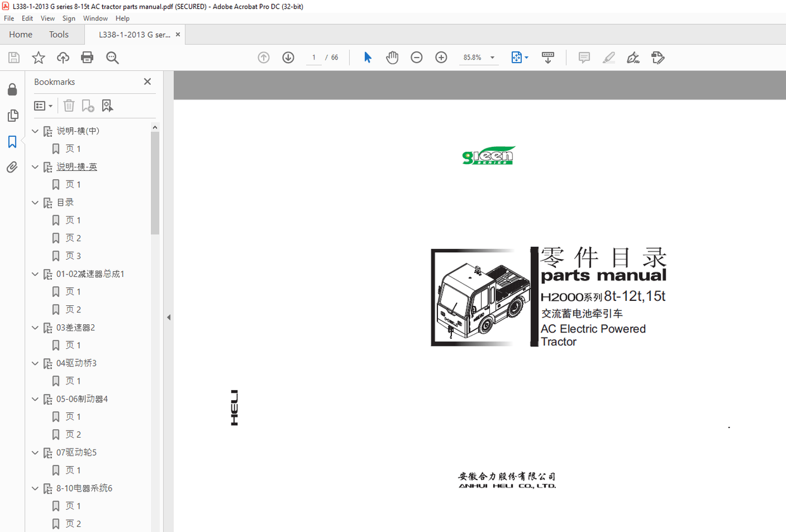Click the Add comment sticky note icon
786x532 pixels.
point(584,58)
